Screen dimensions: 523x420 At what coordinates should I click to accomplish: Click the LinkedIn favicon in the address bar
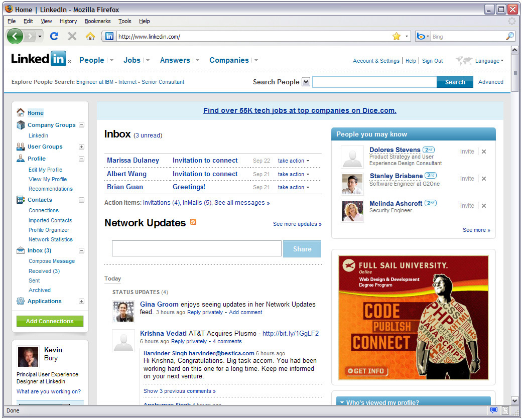click(109, 36)
